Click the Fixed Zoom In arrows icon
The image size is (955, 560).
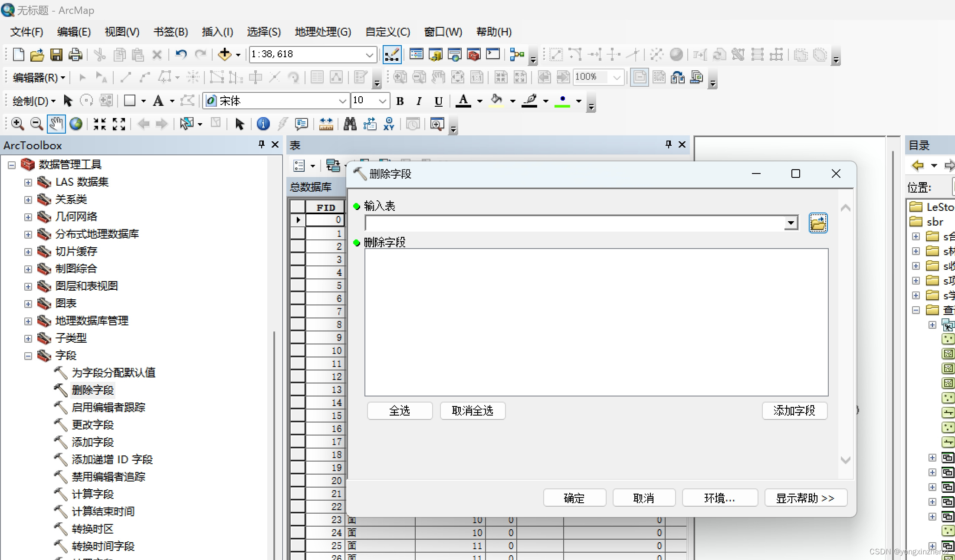(x=100, y=124)
